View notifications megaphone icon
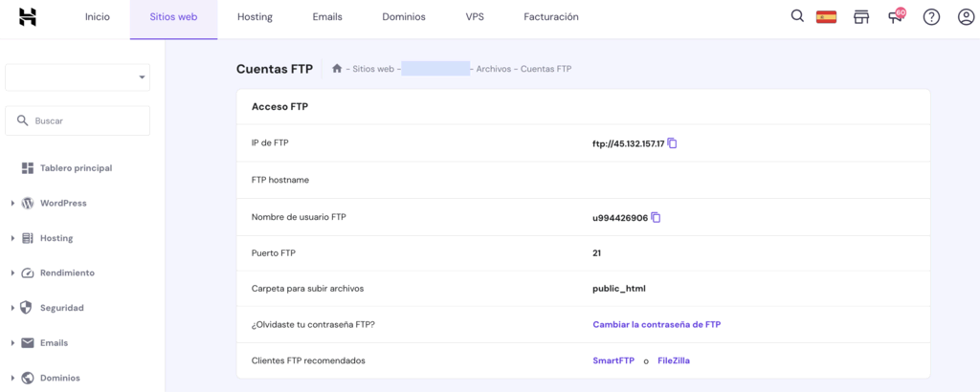 [x=896, y=16]
